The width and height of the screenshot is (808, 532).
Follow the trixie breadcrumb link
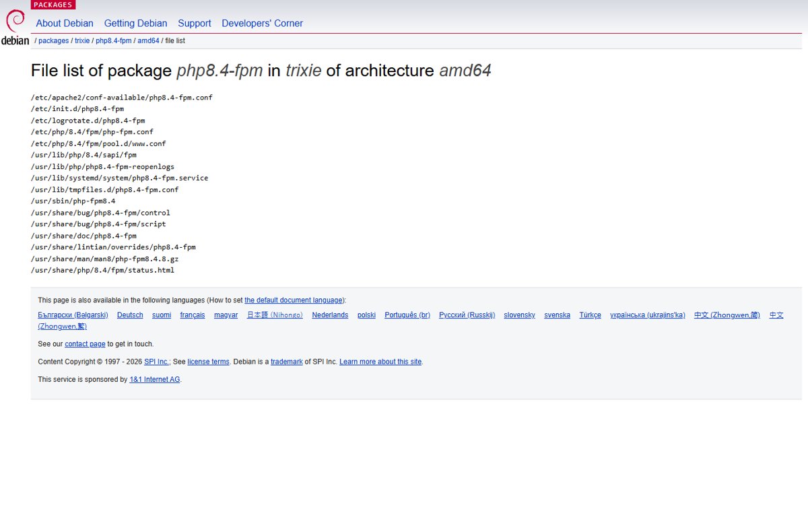coord(82,41)
